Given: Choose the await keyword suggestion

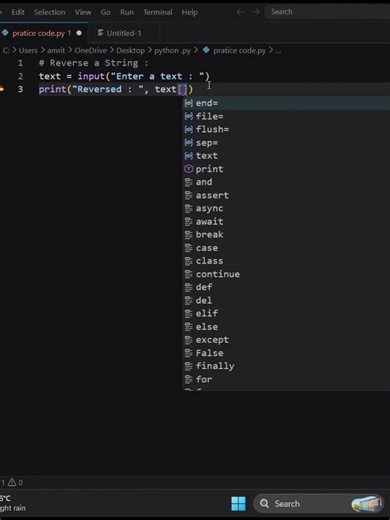Looking at the screenshot, I should point(286,221).
